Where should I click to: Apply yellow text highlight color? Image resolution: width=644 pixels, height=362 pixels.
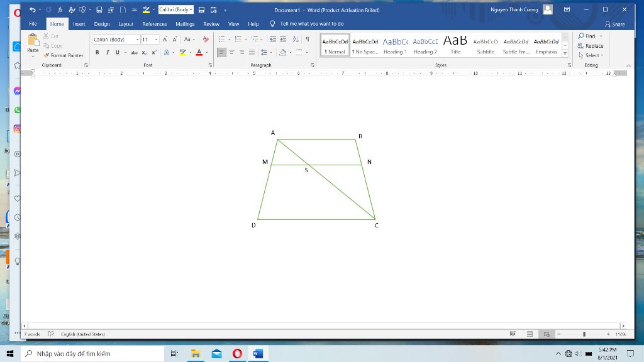coord(183,53)
